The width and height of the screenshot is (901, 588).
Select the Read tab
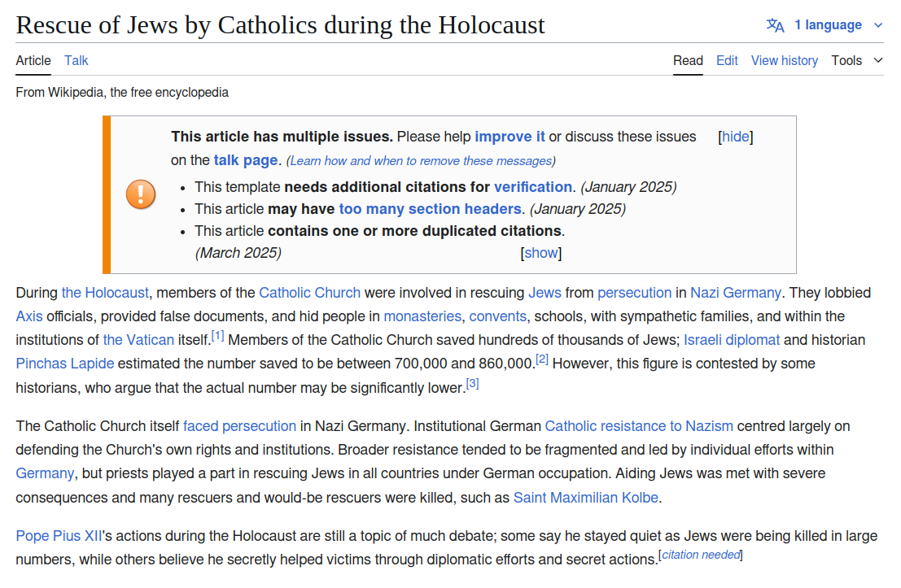point(688,60)
